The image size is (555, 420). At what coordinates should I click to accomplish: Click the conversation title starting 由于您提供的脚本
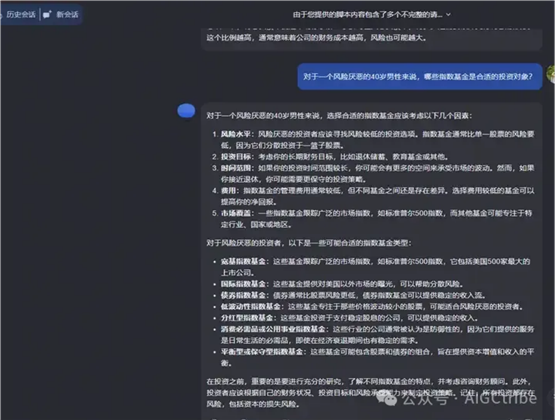pyautogui.click(x=367, y=15)
